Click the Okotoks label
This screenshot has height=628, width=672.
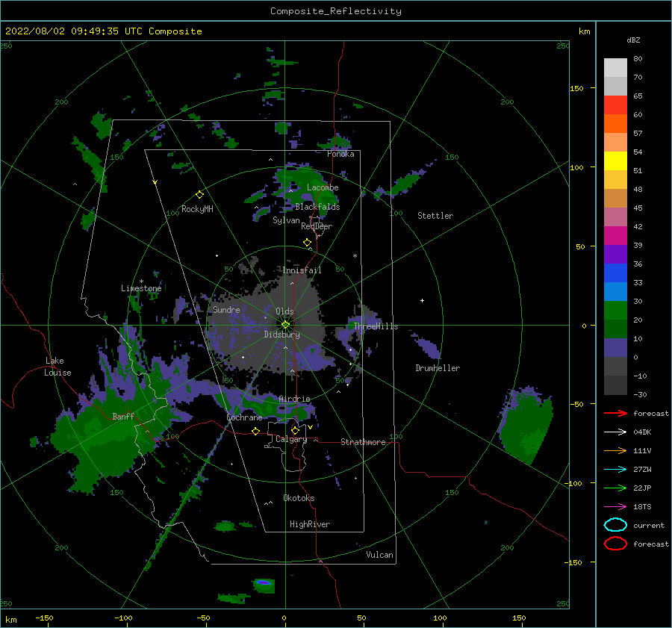pos(299,497)
